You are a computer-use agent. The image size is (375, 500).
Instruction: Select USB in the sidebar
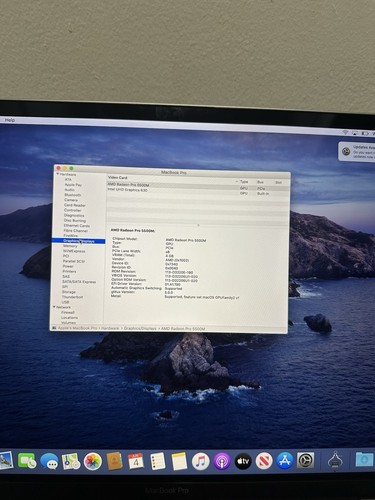click(65, 302)
